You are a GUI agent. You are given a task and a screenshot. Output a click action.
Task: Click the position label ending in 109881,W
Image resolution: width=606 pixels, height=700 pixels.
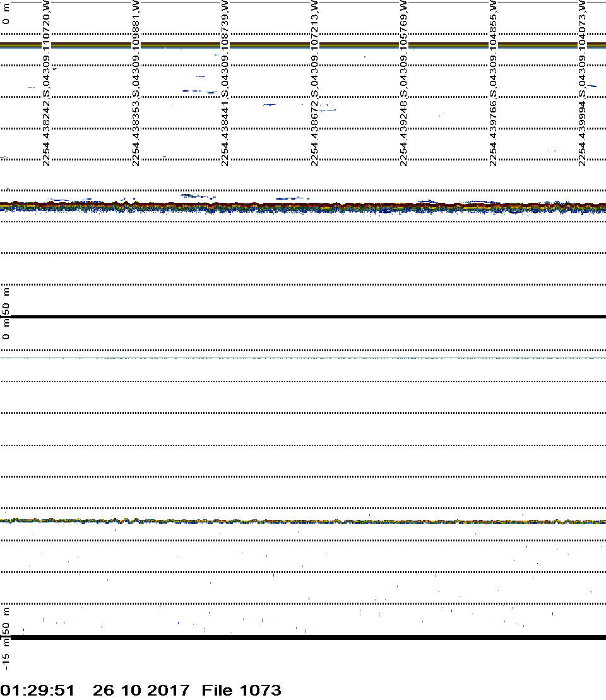click(x=136, y=83)
